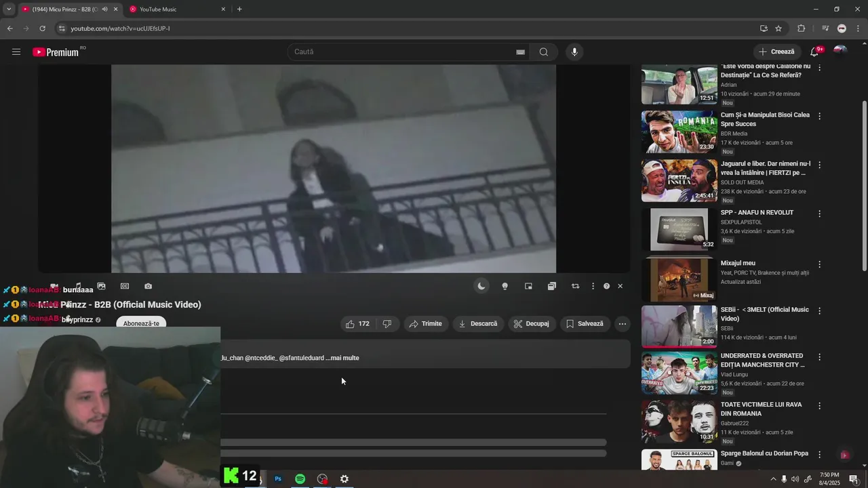
Task: Open Photoshop from the taskbar
Action: 278,479
